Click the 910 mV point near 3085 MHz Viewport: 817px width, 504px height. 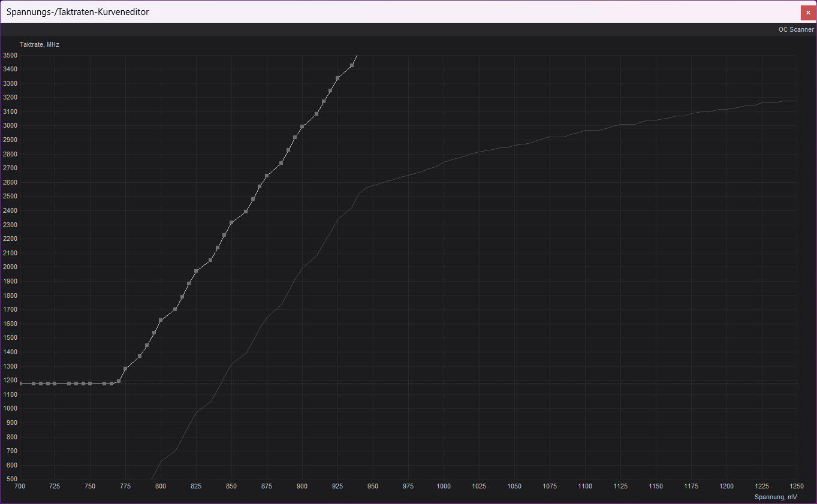point(316,114)
